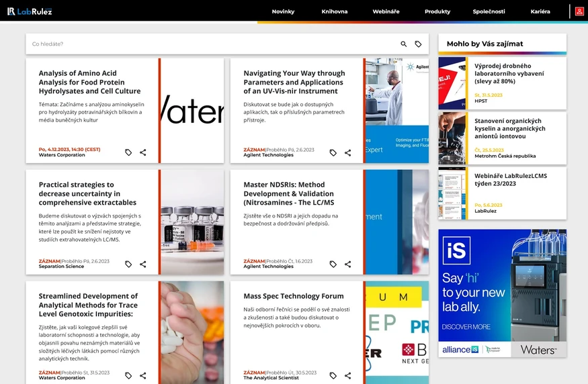
Task: Open the Produkty menu
Action: [x=437, y=11]
